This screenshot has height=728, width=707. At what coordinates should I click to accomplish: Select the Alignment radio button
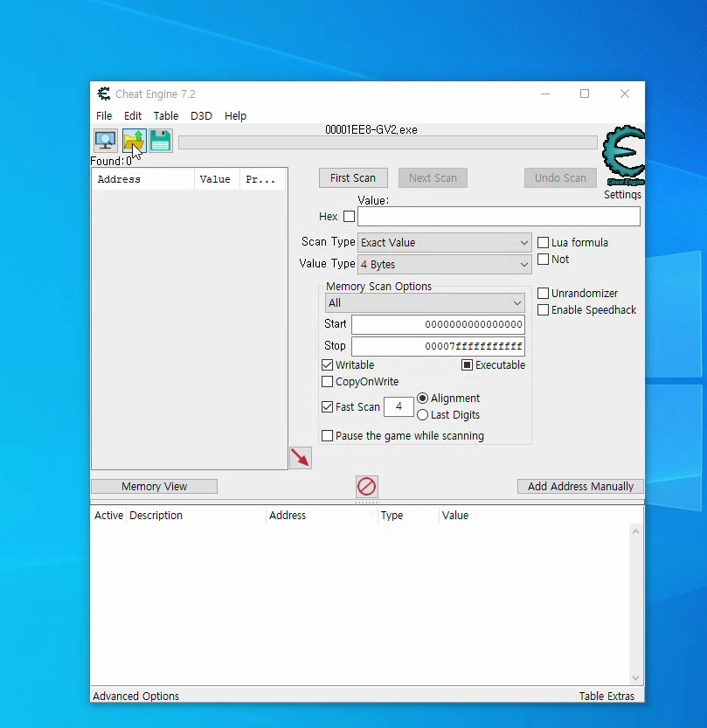point(422,399)
